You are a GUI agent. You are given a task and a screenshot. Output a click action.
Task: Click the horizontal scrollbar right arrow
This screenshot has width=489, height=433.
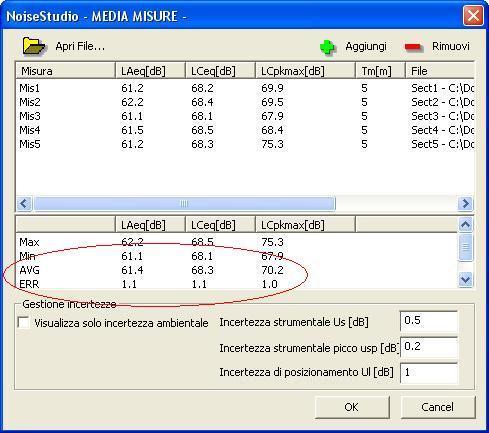pyautogui.click(x=465, y=203)
